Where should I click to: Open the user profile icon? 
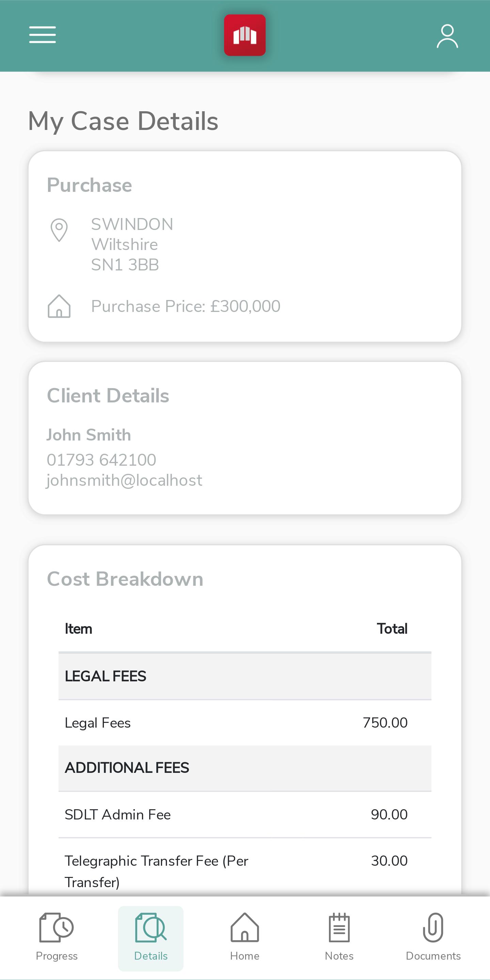pyautogui.click(x=447, y=36)
